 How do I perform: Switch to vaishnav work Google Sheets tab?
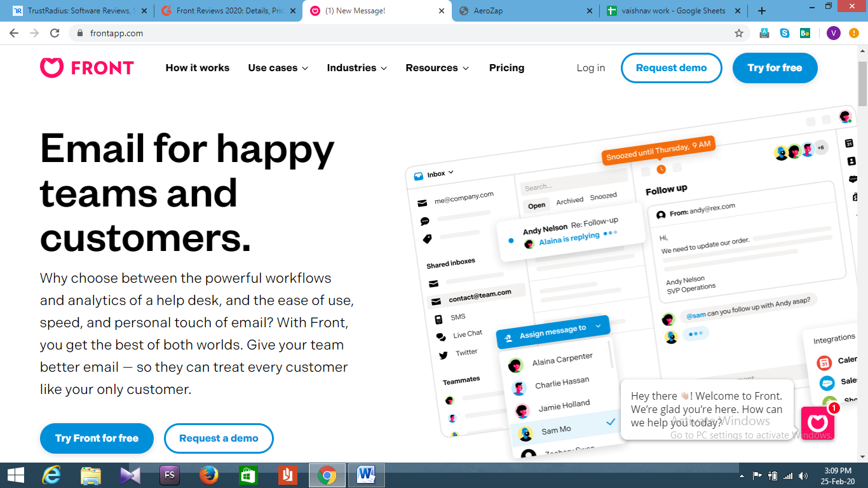click(x=674, y=11)
